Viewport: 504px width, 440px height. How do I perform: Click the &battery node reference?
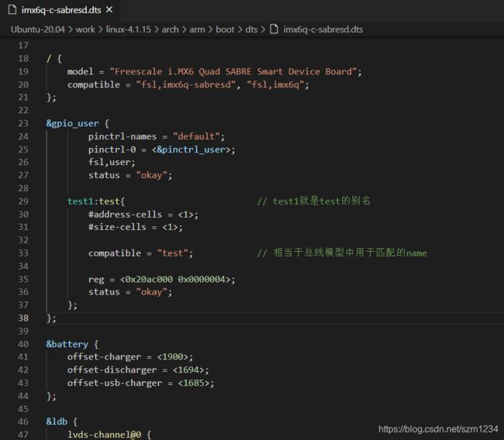click(x=67, y=344)
